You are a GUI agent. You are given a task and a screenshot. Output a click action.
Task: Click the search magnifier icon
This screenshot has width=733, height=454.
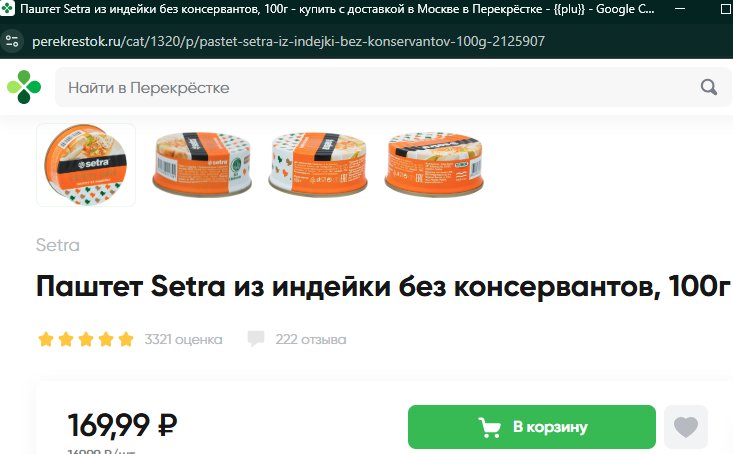pyautogui.click(x=709, y=87)
